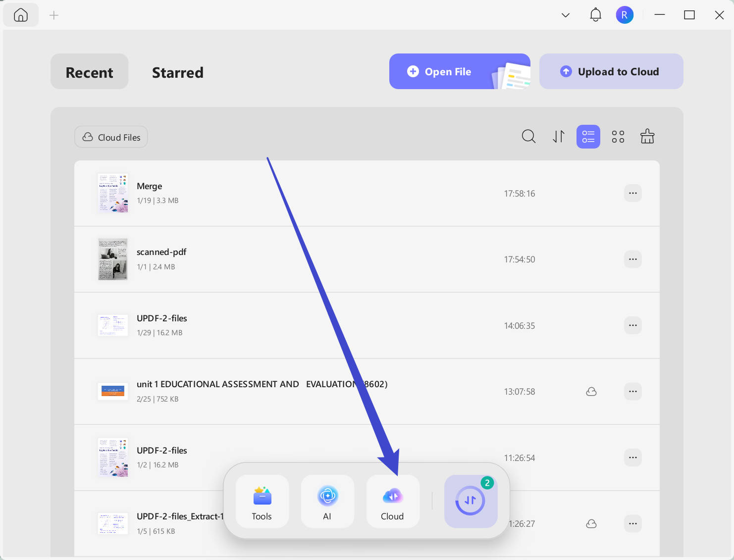Click the cloud icon on the UPDF-2-files_Extract row
Image resolution: width=734 pixels, height=560 pixels.
point(591,524)
